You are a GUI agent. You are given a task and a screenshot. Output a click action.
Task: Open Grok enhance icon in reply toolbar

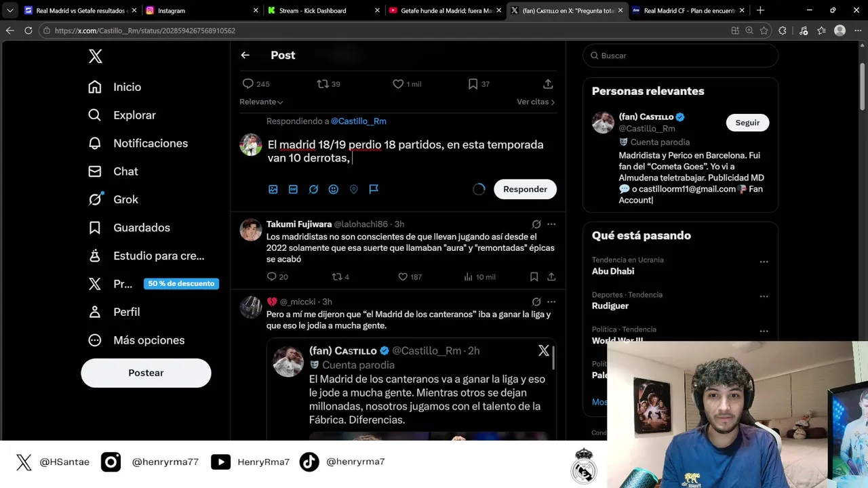click(x=313, y=189)
